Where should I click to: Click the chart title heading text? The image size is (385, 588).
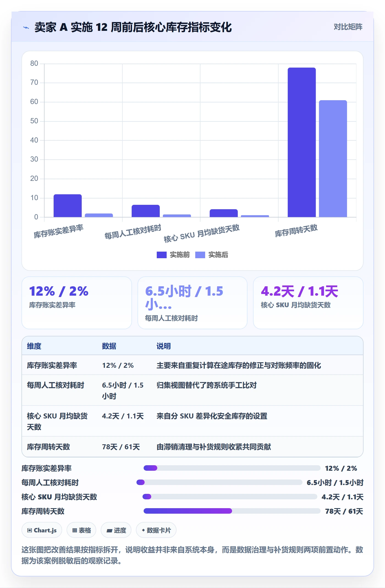[133, 27]
